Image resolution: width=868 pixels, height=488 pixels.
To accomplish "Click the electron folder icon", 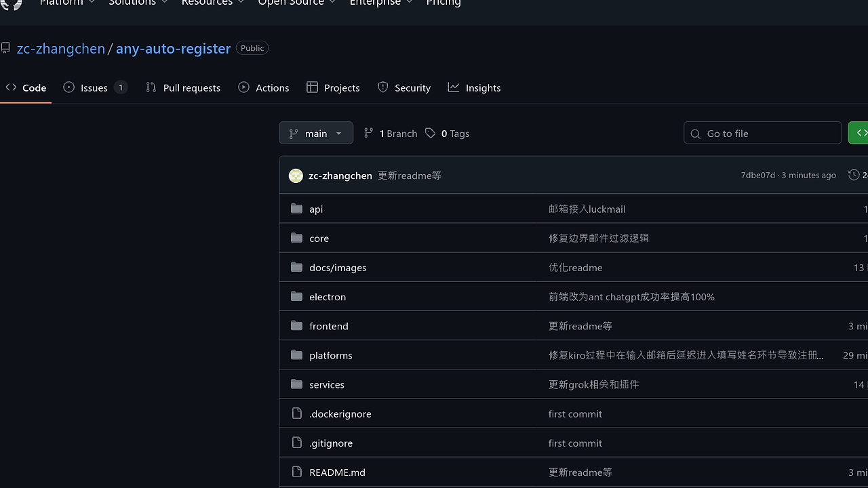I will point(296,296).
